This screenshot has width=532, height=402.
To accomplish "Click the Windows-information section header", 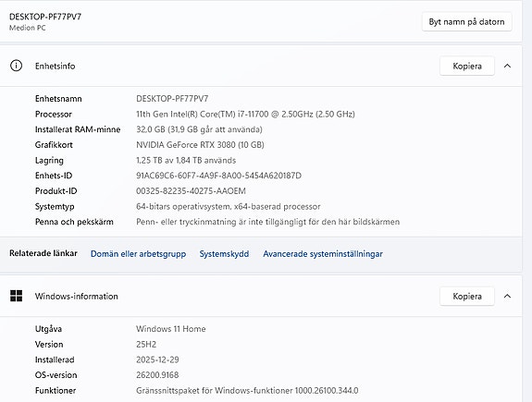I will (x=261, y=297).
